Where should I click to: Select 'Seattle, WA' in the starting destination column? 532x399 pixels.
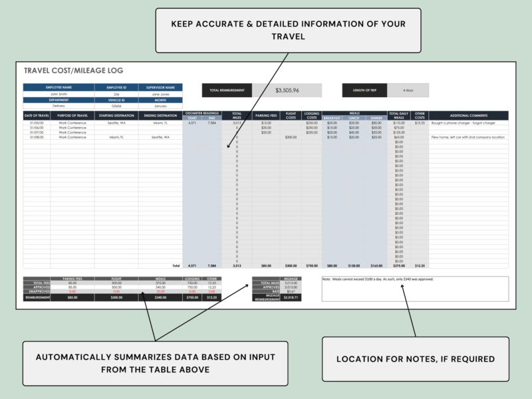pos(116,123)
